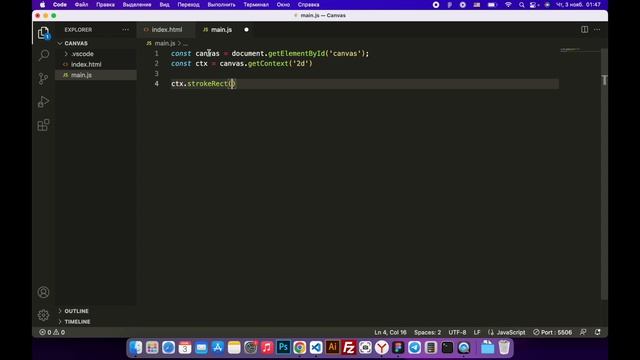The image size is (640, 360).
Task: Open the Правка menu
Action: click(x=105, y=5)
